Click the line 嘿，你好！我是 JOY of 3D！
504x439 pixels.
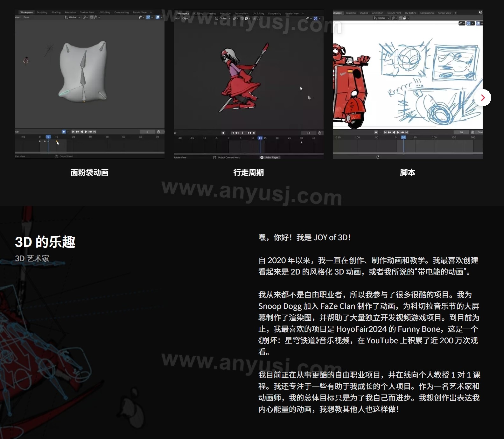click(x=305, y=237)
